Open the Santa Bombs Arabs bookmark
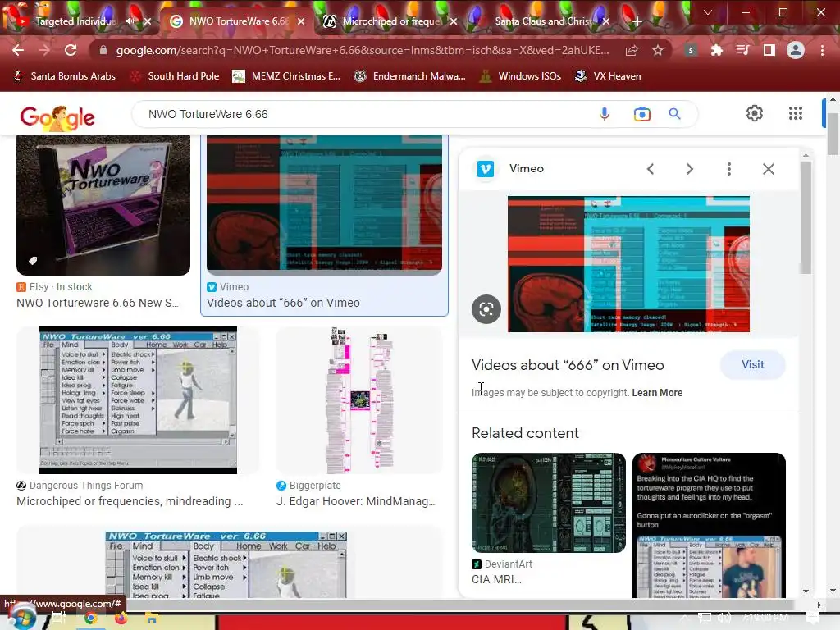 pos(64,76)
